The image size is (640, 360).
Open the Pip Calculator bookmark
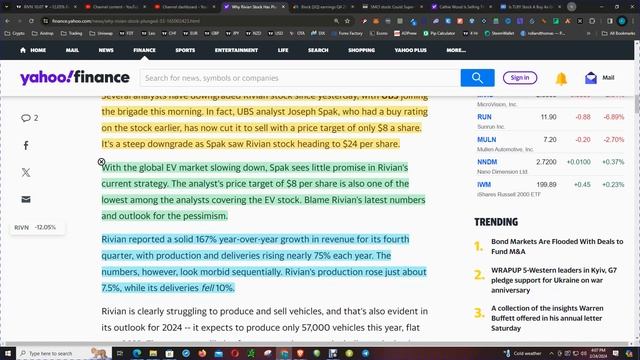pyautogui.click(x=439, y=33)
